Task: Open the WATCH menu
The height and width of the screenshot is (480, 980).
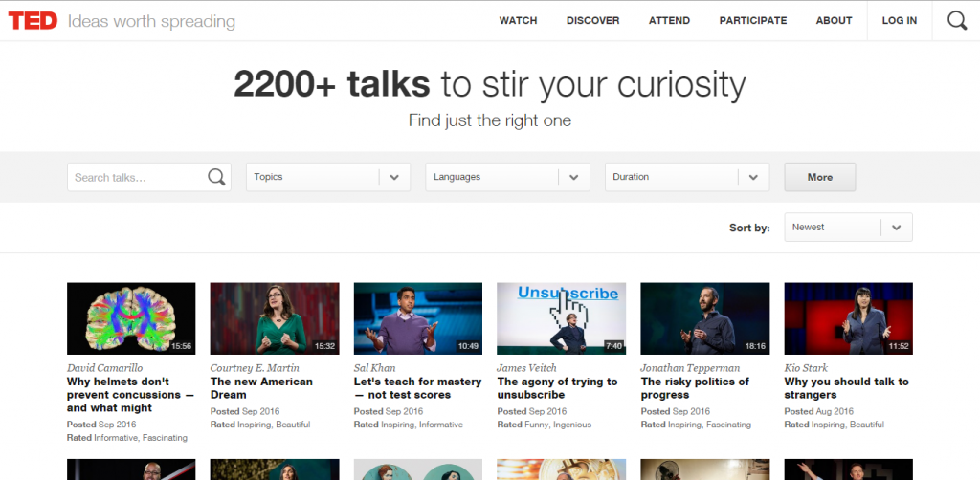Action: [518, 21]
